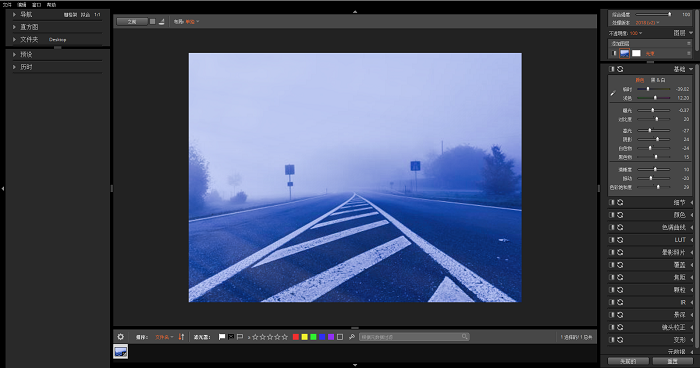
Task: Open the filmstrip settings gear
Action: (x=121, y=337)
